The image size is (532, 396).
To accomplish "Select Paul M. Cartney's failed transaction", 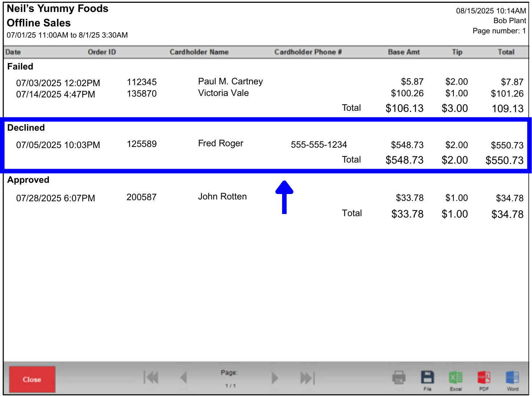I will coord(230,82).
